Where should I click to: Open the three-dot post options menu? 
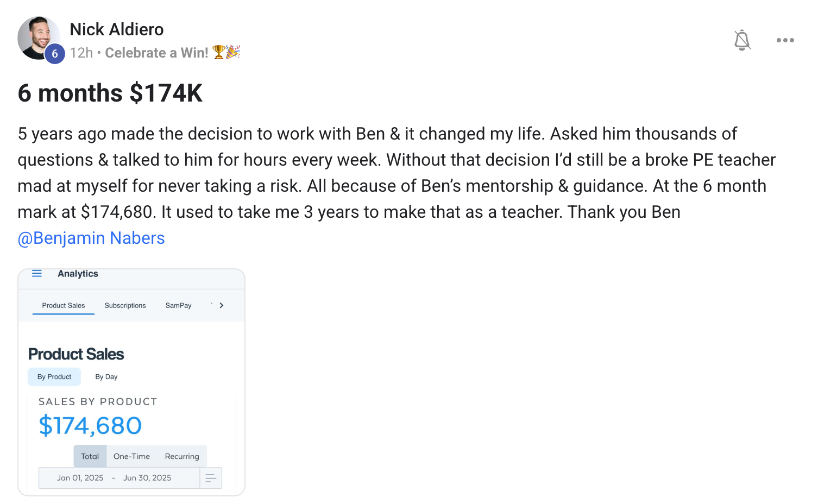click(785, 40)
